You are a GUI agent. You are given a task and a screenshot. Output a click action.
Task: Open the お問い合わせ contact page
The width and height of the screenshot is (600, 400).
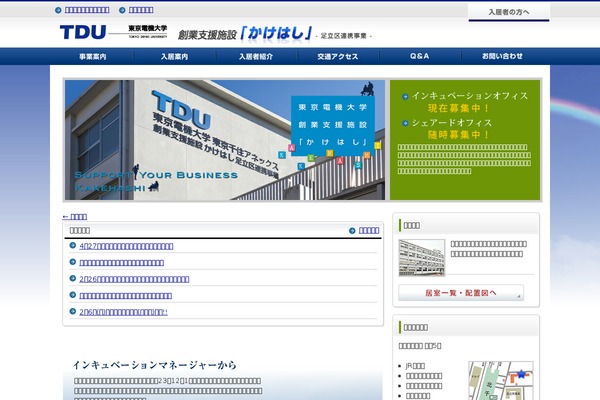pos(502,56)
